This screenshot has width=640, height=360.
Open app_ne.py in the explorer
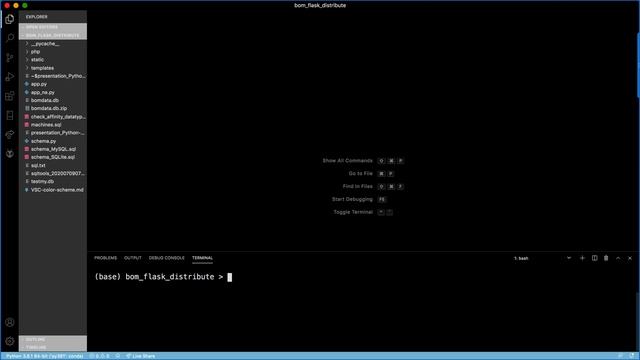click(x=53, y=92)
